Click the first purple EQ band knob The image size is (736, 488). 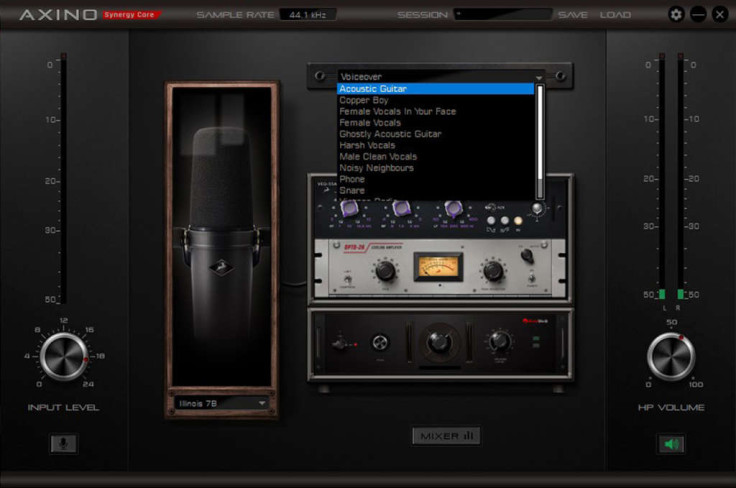[x=350, y=207]
